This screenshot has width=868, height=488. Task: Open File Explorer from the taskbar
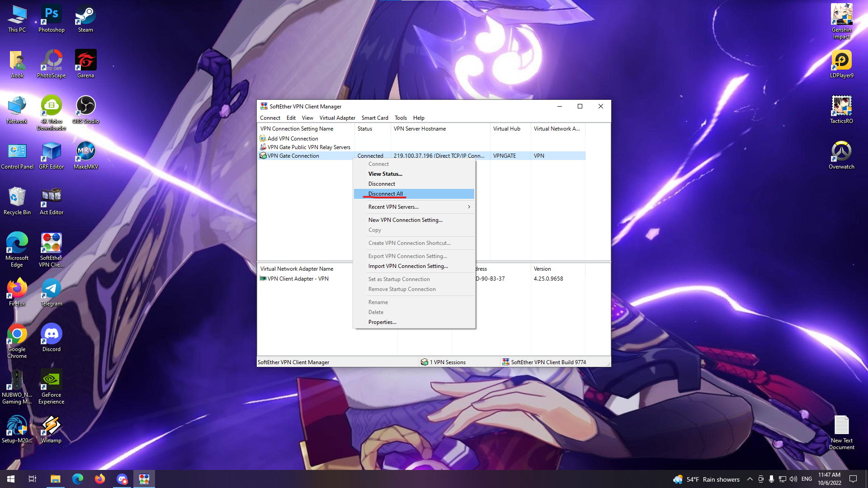[55, 479]
